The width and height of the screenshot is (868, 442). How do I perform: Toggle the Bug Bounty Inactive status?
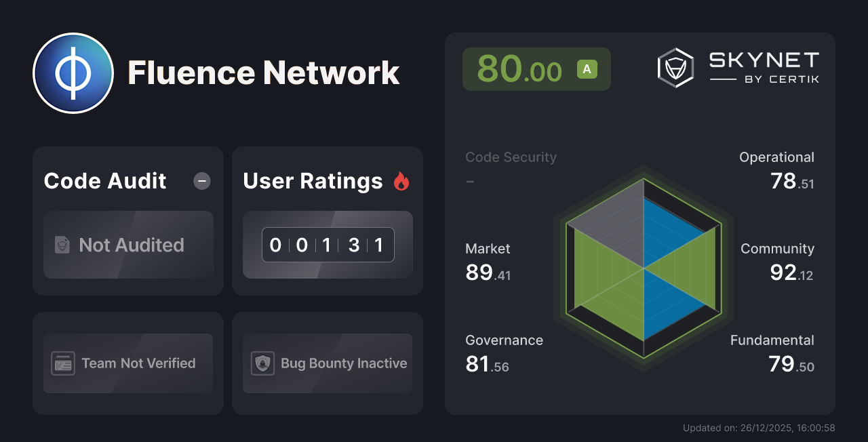coord(328,363)
